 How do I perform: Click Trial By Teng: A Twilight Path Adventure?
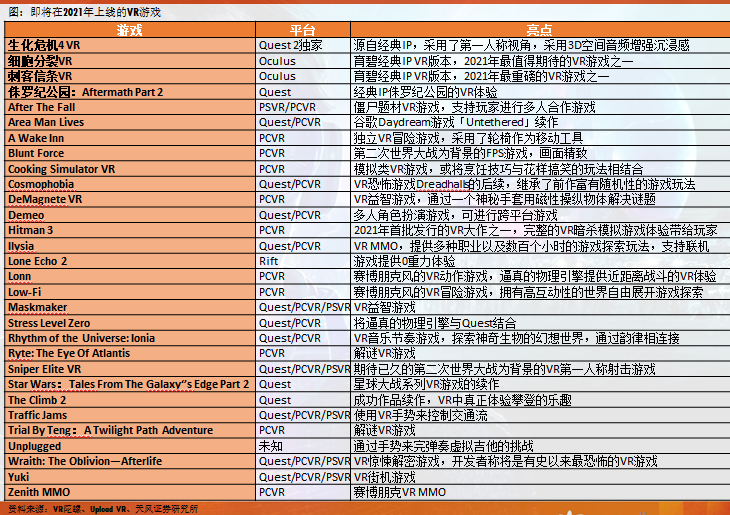point(130,430)
